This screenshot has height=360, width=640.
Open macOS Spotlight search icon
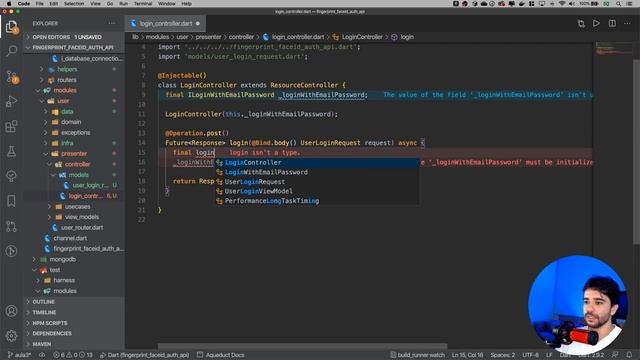coord(619,3)
